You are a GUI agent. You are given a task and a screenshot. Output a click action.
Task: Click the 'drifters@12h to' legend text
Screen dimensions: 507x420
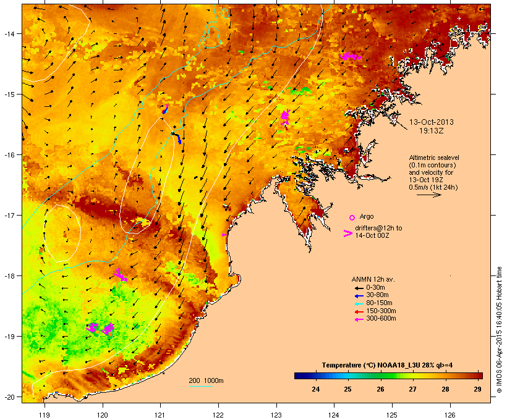(x=378, y=228)
